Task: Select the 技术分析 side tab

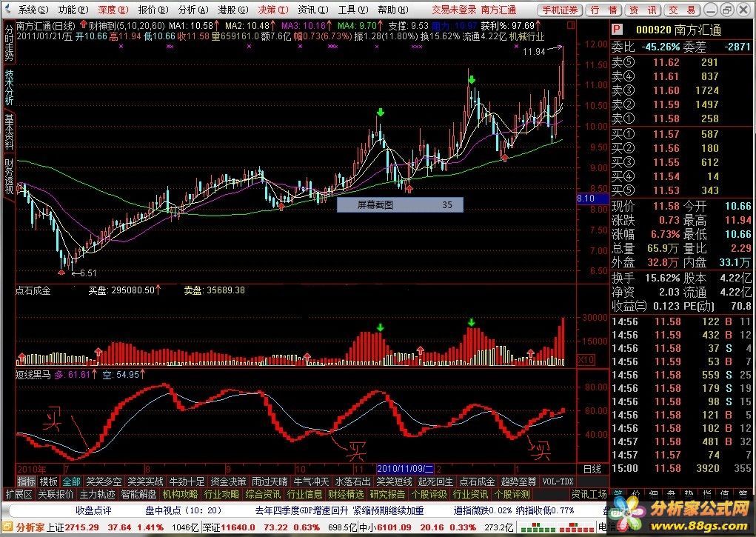Action: [9, 88]
